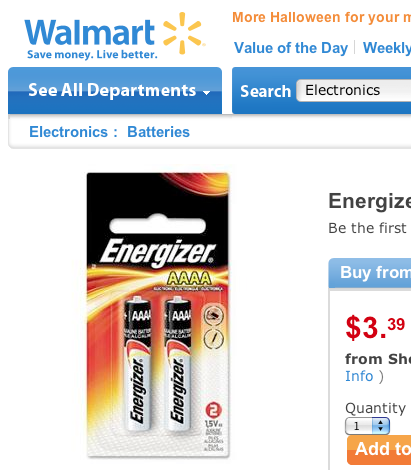
Task: Click the orange Add to cart button
Action: 379,450
